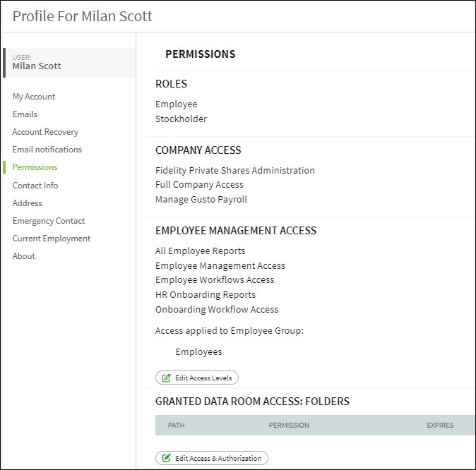Sort by PERMISSION column header
476x470 pixels.
click(289, 425)
